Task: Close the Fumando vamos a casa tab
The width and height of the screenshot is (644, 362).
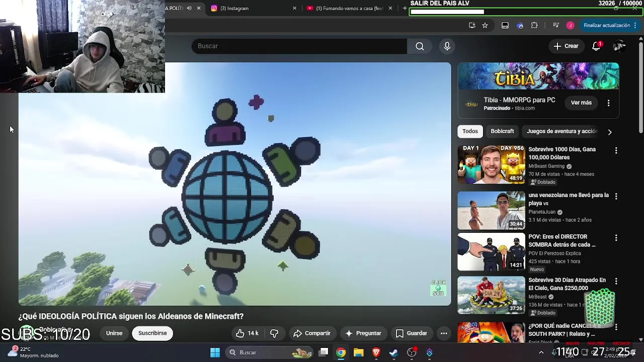Action: (x=390, y=8)
